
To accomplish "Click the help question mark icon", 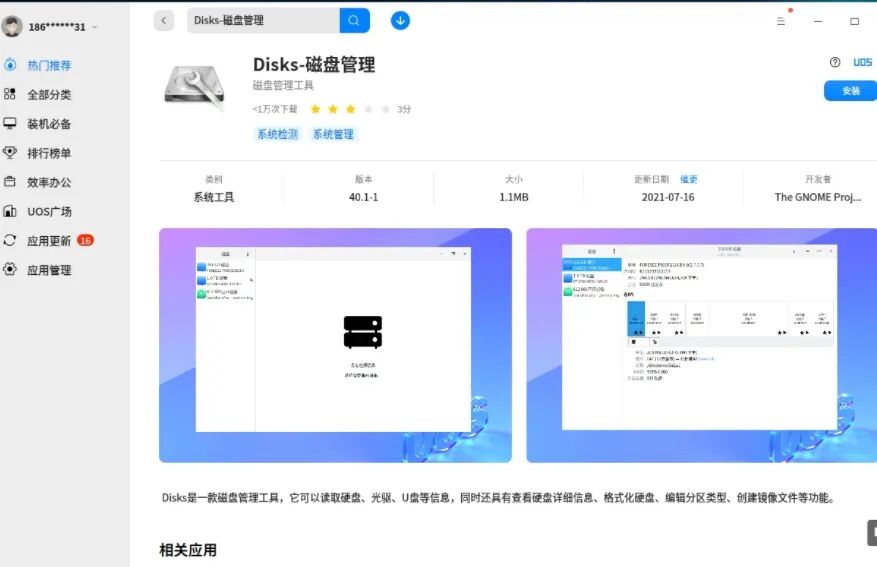I will pyautogui.click(x=834, y=62).
